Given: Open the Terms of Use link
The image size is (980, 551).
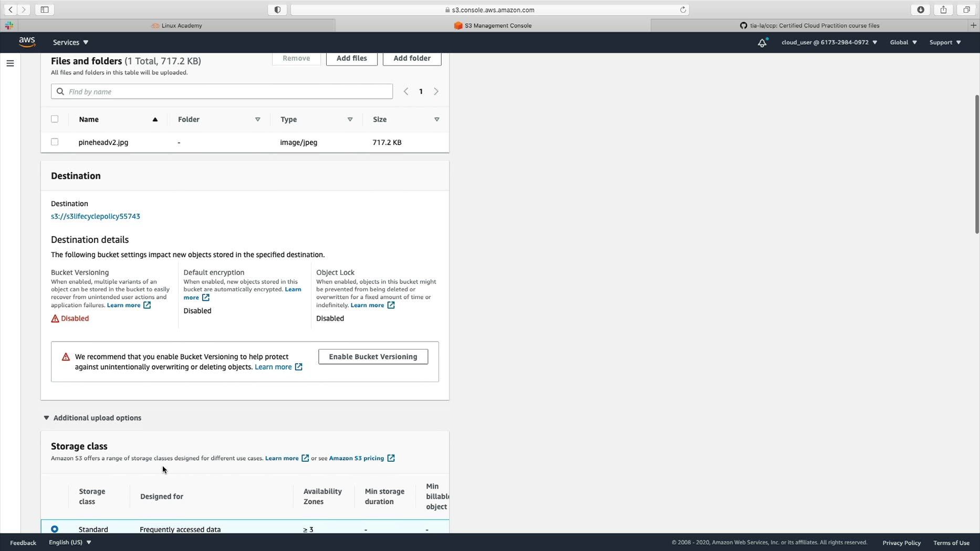Looking at the screenshot, I should click(x=951, y=543).
